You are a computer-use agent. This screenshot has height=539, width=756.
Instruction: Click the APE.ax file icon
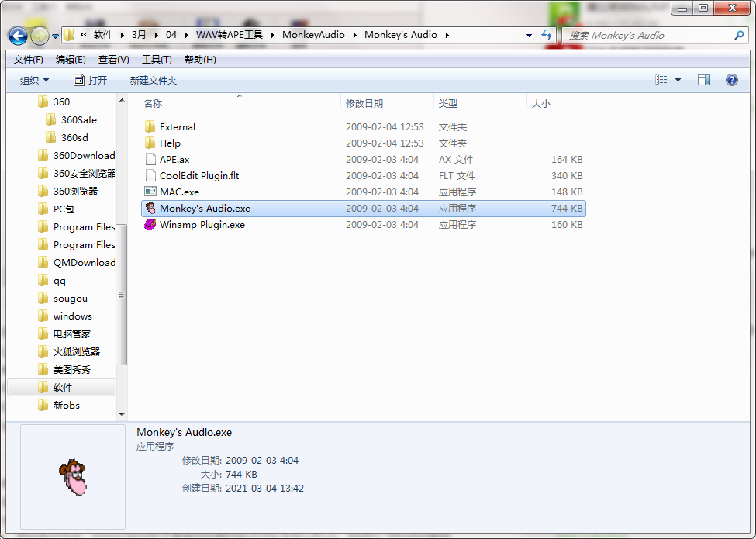pyautogui.click(x=150, y=159)
